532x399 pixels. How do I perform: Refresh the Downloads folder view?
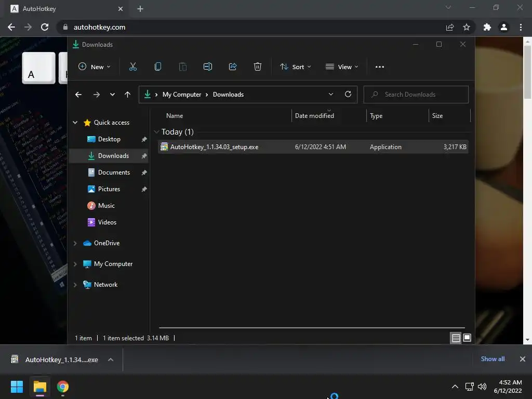348,95
